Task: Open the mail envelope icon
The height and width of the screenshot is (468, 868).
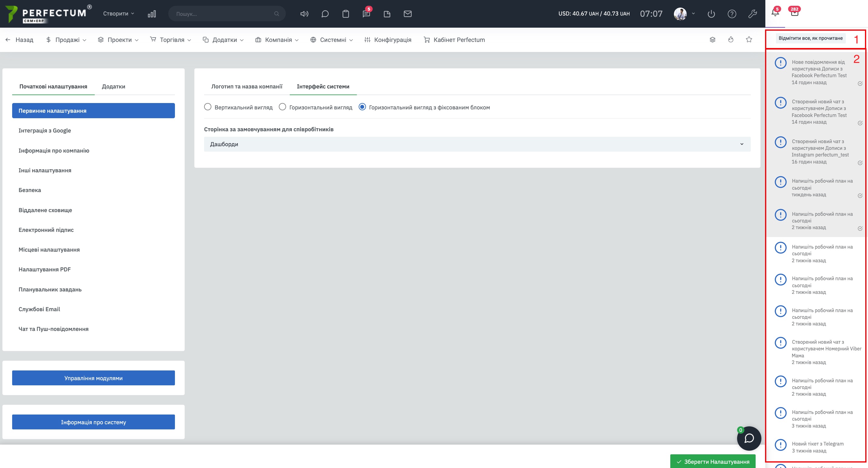Action: coord(407,14)
